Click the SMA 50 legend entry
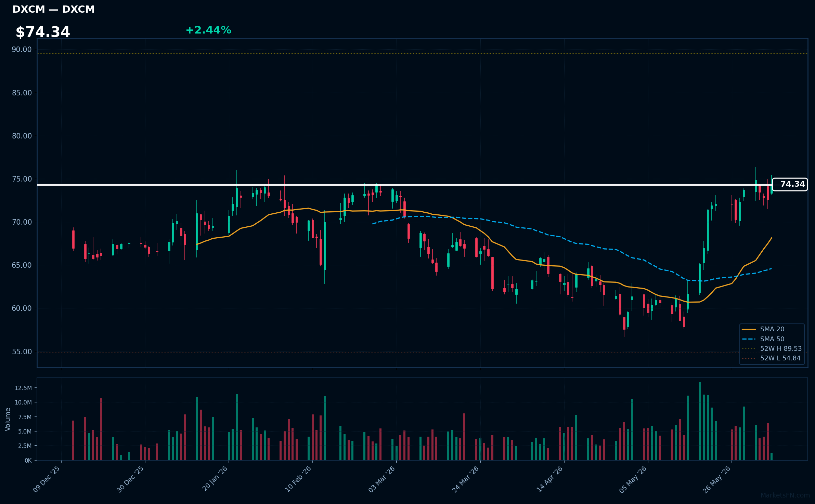Image resolution: width=815 pixels, height=504 pixels. tap(772, 339)
